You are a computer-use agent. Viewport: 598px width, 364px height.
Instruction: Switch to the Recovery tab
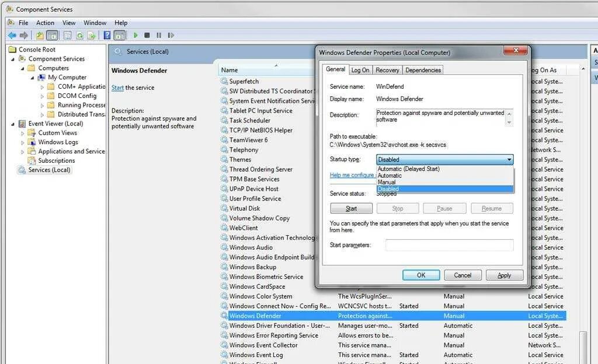click(x=387, y=70)
